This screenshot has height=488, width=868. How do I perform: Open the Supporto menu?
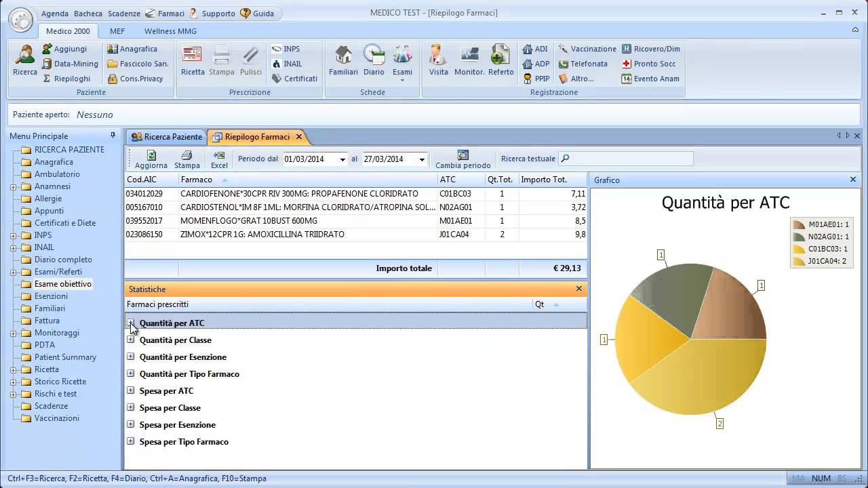(x=212, y=14)
